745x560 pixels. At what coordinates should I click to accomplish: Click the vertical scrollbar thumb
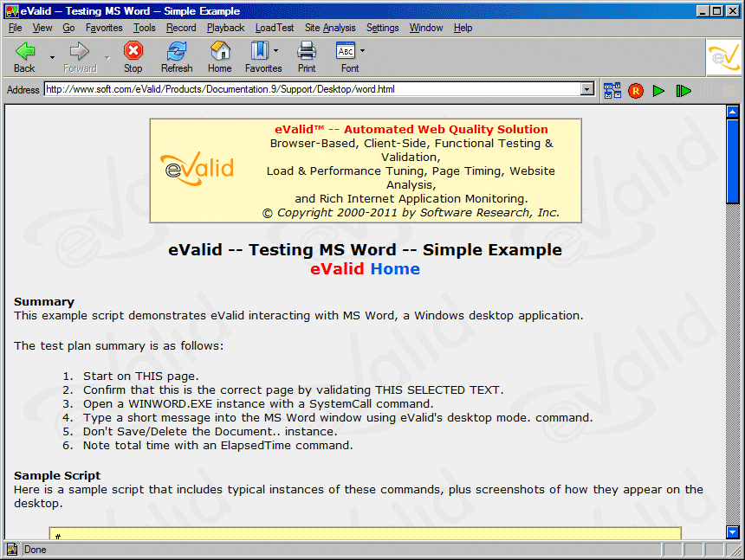732,161
